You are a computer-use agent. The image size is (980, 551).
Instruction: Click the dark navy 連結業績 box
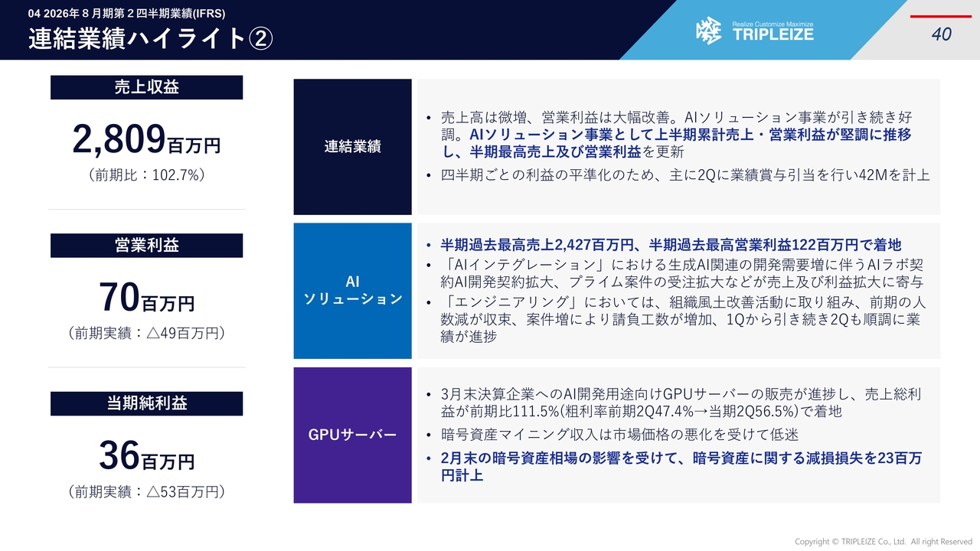pos(352,147)
